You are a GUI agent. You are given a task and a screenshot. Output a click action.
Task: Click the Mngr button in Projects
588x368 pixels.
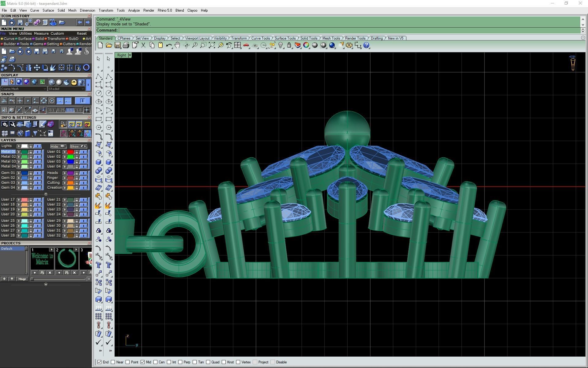tap(22, 279)
